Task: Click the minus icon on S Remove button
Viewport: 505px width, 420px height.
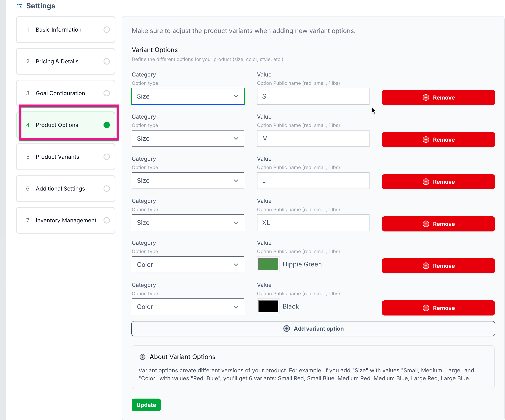Action: (x=426, y=97)
